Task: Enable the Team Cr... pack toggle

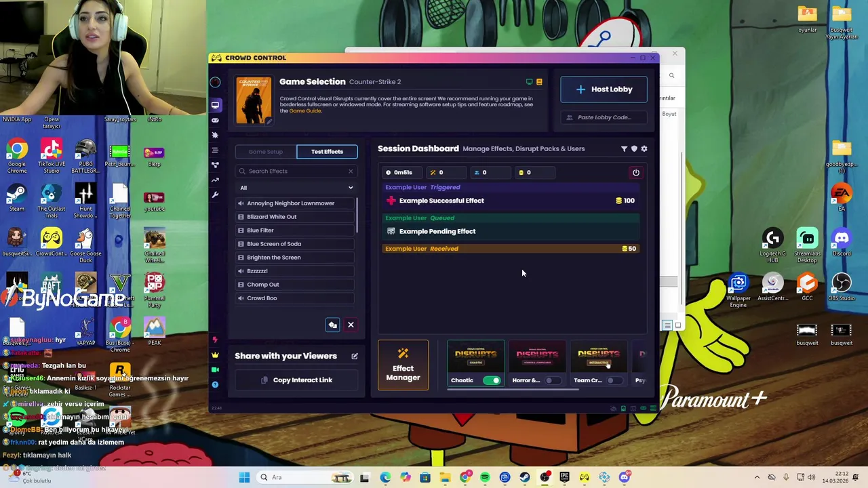Action: click(x=614, y=380)
